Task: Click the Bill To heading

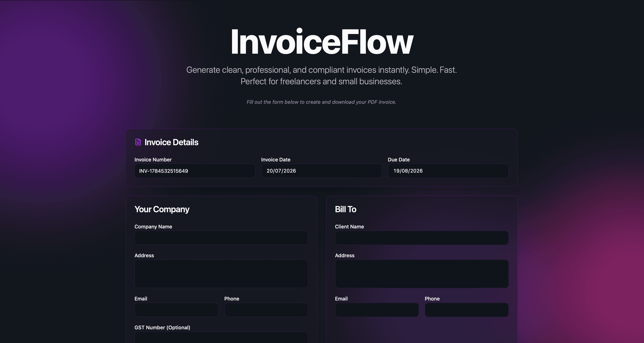Action: (345, 209)
